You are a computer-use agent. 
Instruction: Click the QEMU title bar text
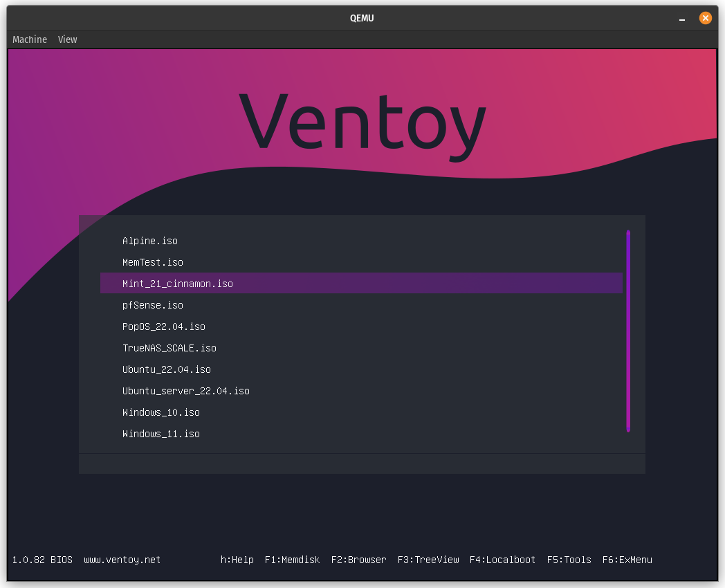[362, 18]
